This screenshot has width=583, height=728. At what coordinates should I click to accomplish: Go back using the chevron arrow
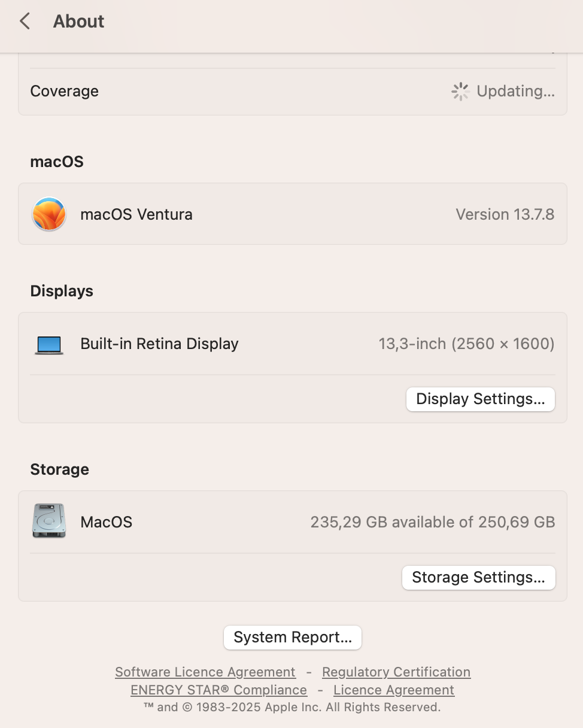[25, 22]
